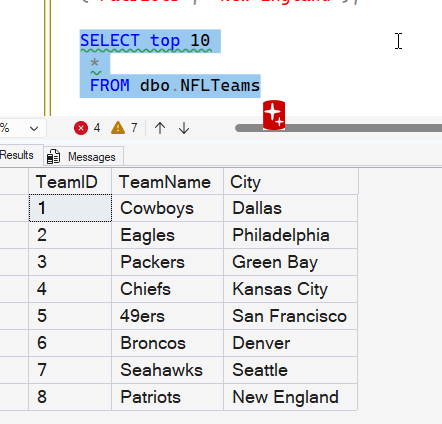This screenshot has width=442, height=424.
Task: Select the Dallas cell
Action: pos(290,208)
